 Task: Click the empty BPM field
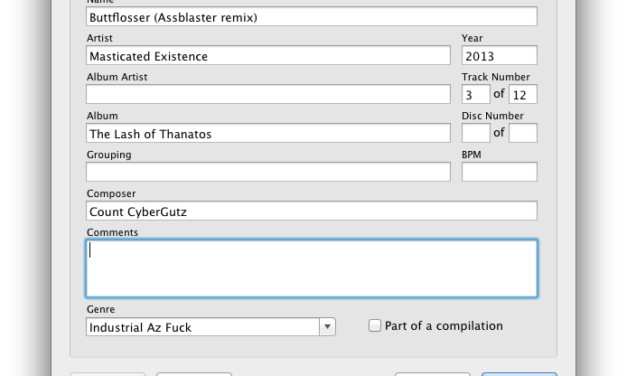[499, 172]
